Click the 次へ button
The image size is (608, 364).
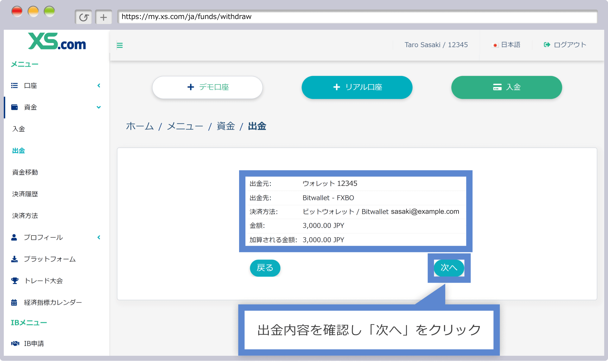point(449,268)
